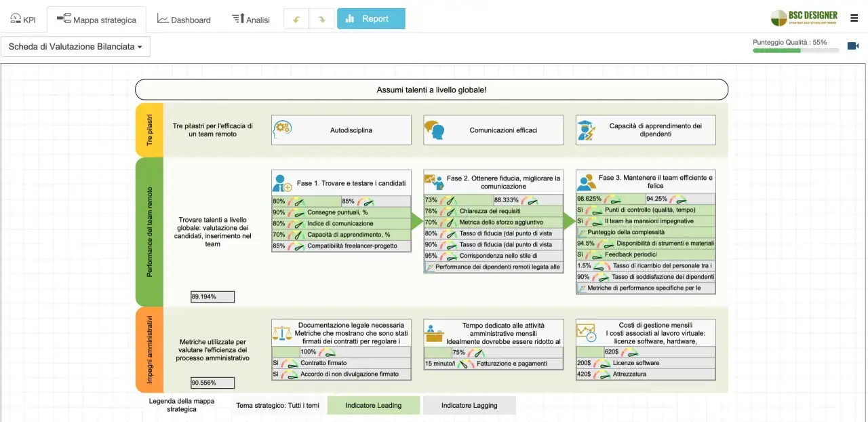Select 'Chiarezza dei requisiti' indicator row
Viewport: 868px width, 422px height.
pos(493,211)
